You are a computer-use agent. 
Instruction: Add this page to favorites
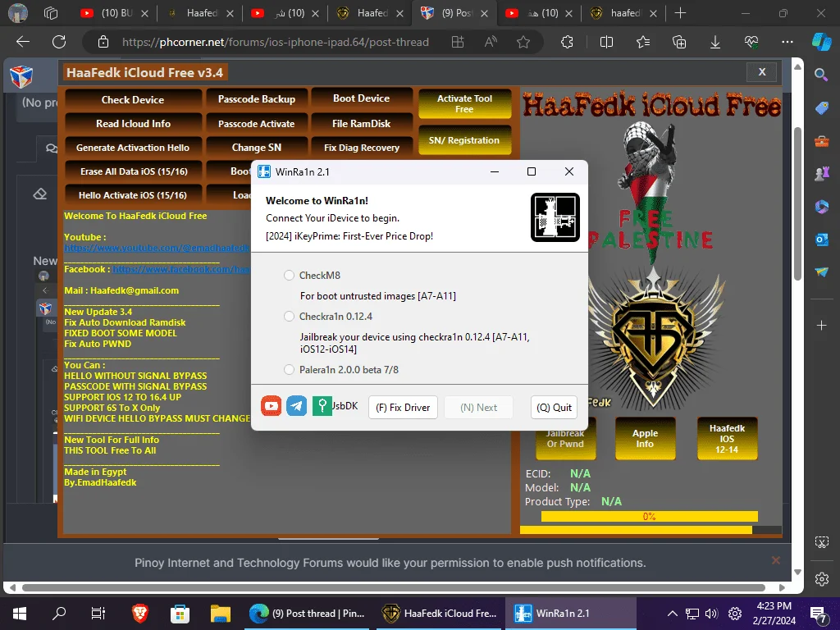pyautogui.click(x=523, y=42)
